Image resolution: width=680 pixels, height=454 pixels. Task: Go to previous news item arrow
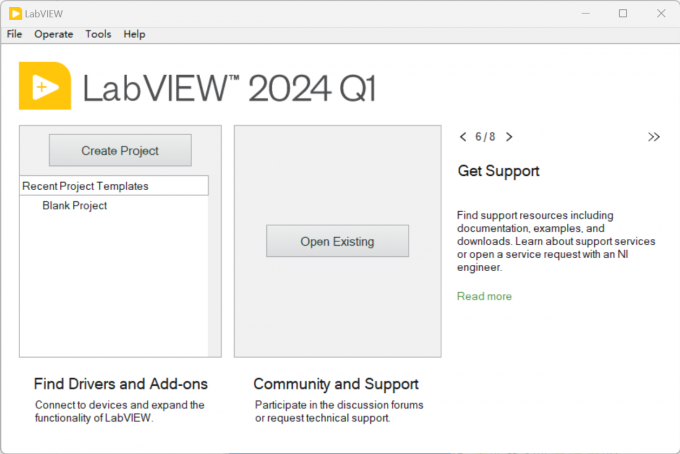coord(463,137)
